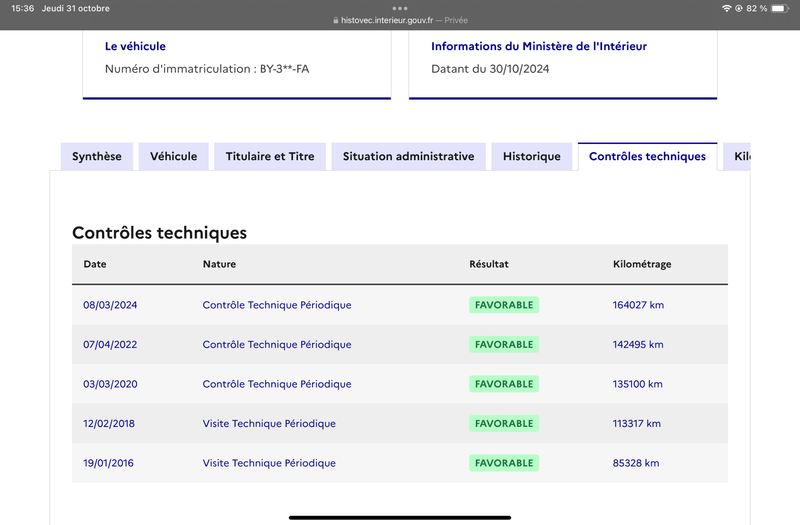
Task: Click the Date column header
Action: (95, 264)
